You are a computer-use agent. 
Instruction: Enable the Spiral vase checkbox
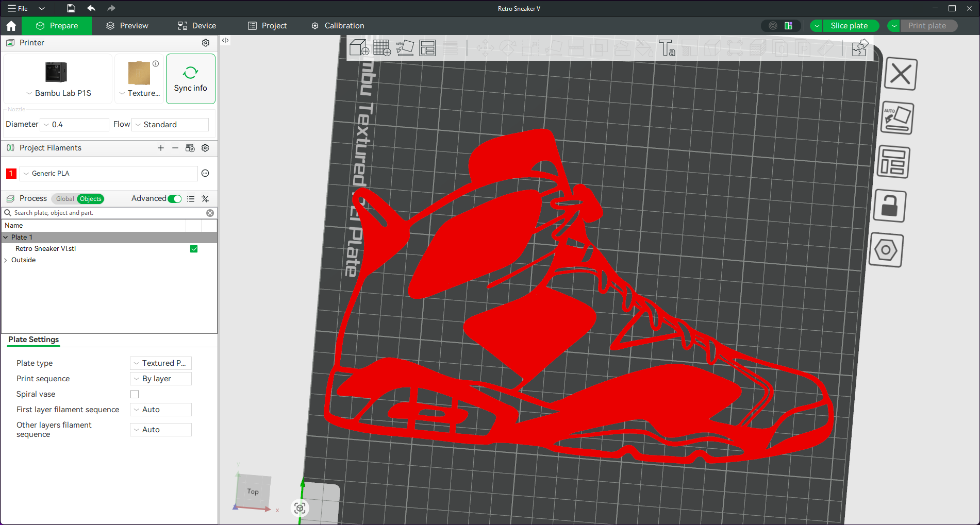click(x=135, y=394)
